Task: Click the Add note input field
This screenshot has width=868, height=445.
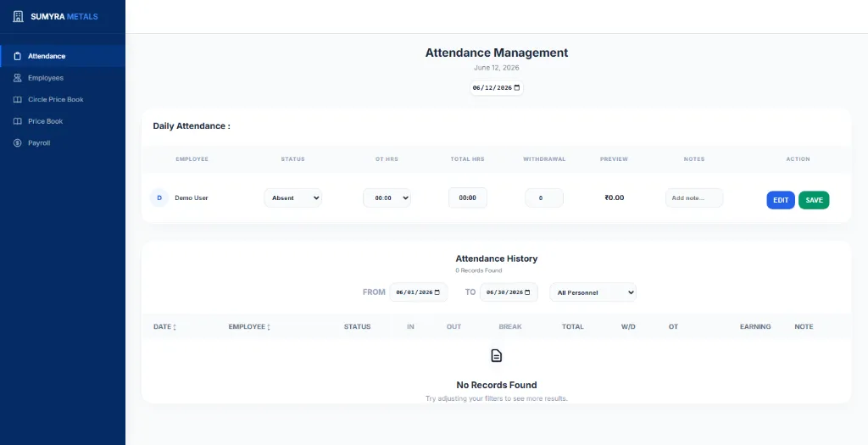Action: [x=694, y=197]
